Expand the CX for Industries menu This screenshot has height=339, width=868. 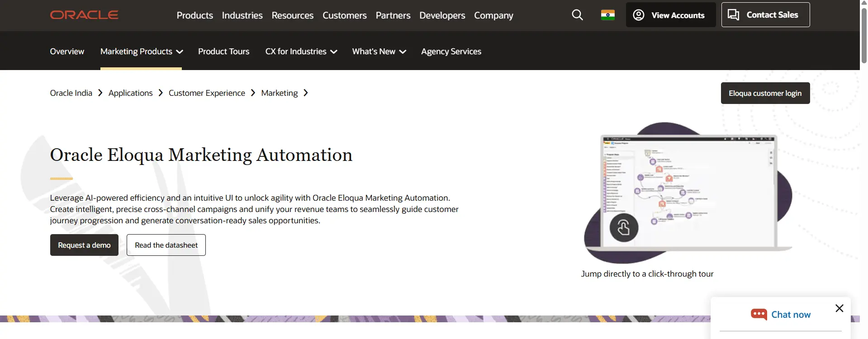click(301, 52)
